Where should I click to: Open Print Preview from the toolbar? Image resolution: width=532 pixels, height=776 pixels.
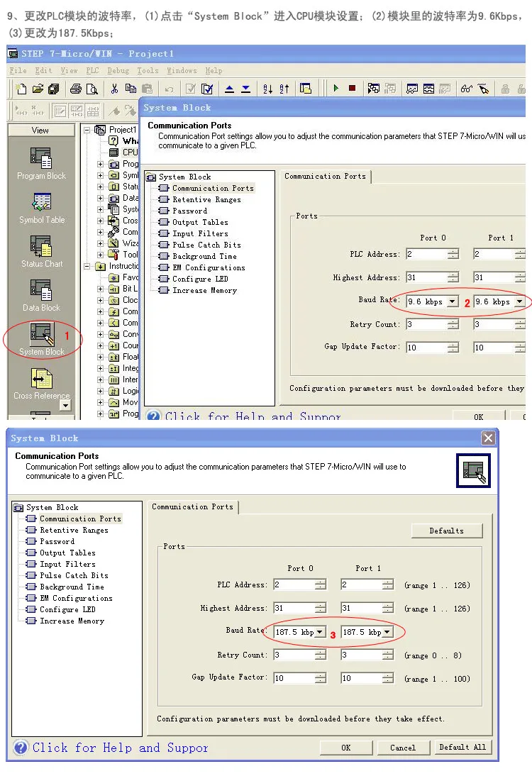click(92, 89)
